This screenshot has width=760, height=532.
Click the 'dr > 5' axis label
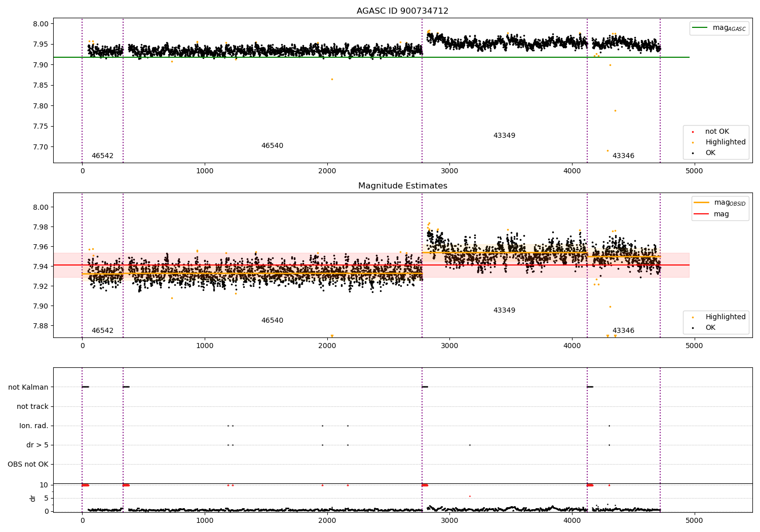37,445
